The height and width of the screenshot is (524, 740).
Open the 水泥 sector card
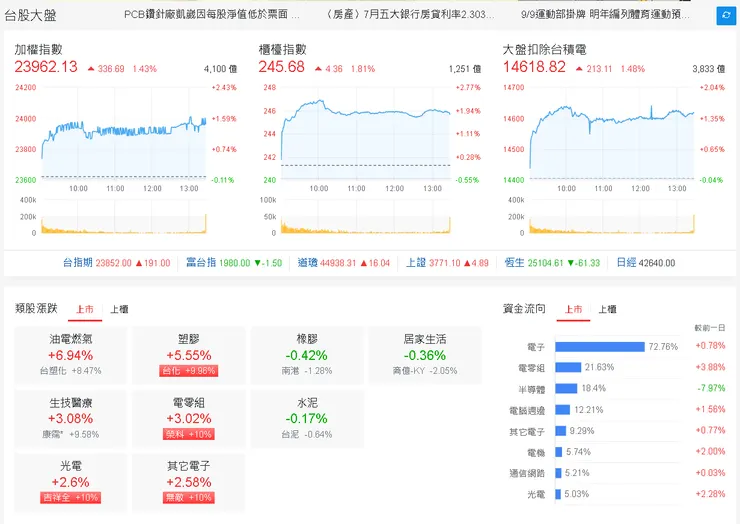[x=307, y=418]
